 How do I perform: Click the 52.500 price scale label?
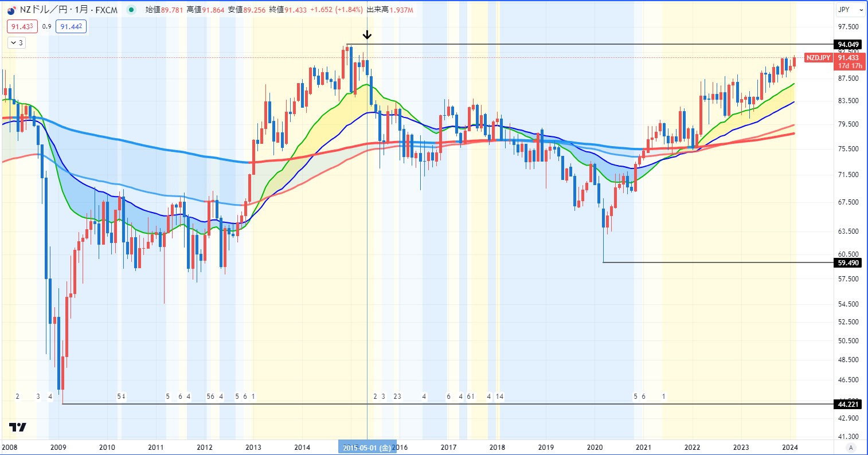848,322
